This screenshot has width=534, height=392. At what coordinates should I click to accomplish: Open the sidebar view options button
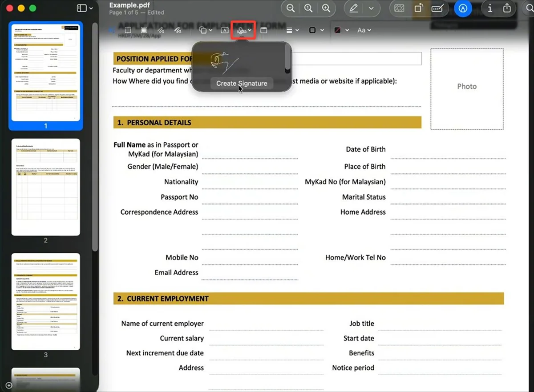tap(85, 8)
